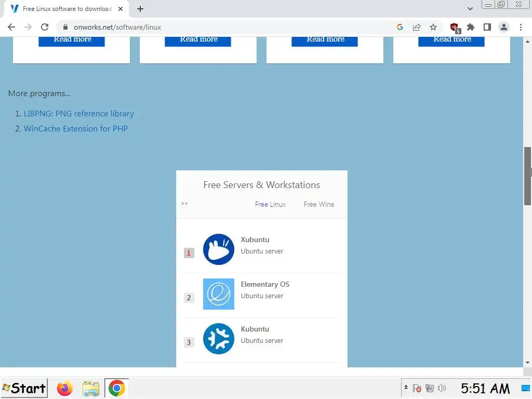Click the Free Servers & Workstations heading
Screen dimensions: 532x399
click(262, 185)
